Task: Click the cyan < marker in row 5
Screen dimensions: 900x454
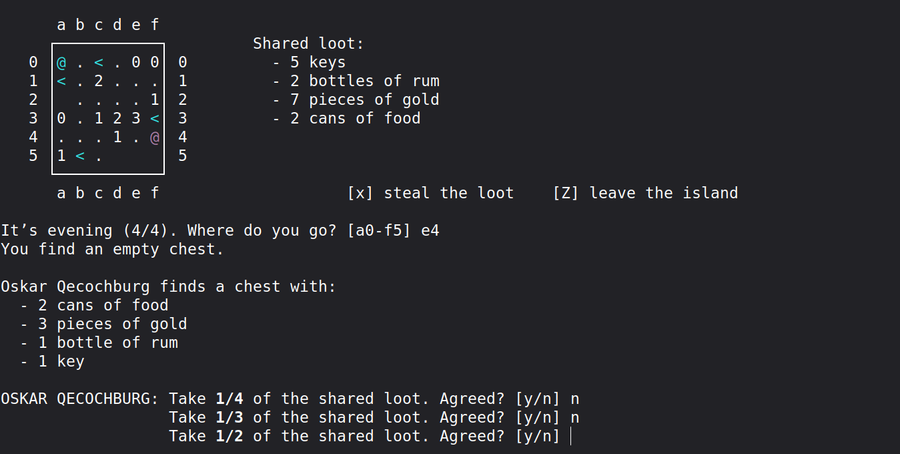Action: [x=80, y=156]
